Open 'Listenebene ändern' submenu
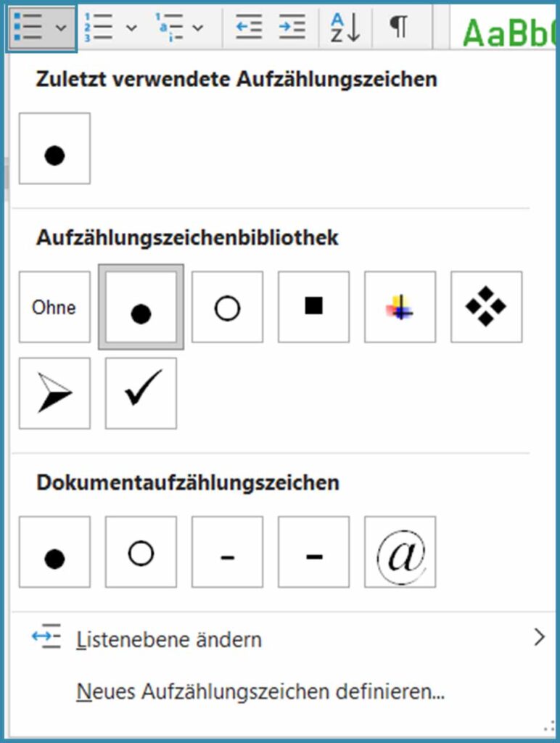This screenshot has height=743, width=560. click(x=169, y=640)
